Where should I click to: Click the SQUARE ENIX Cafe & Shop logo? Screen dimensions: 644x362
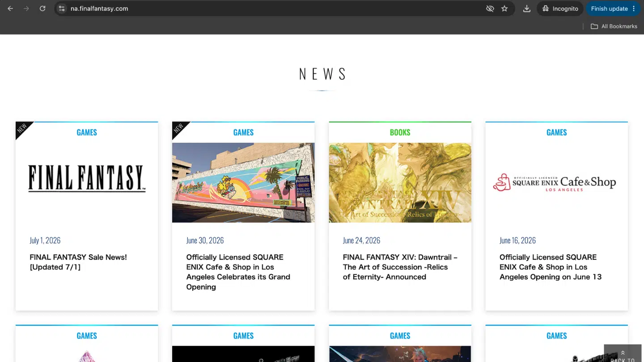point(555,182)
